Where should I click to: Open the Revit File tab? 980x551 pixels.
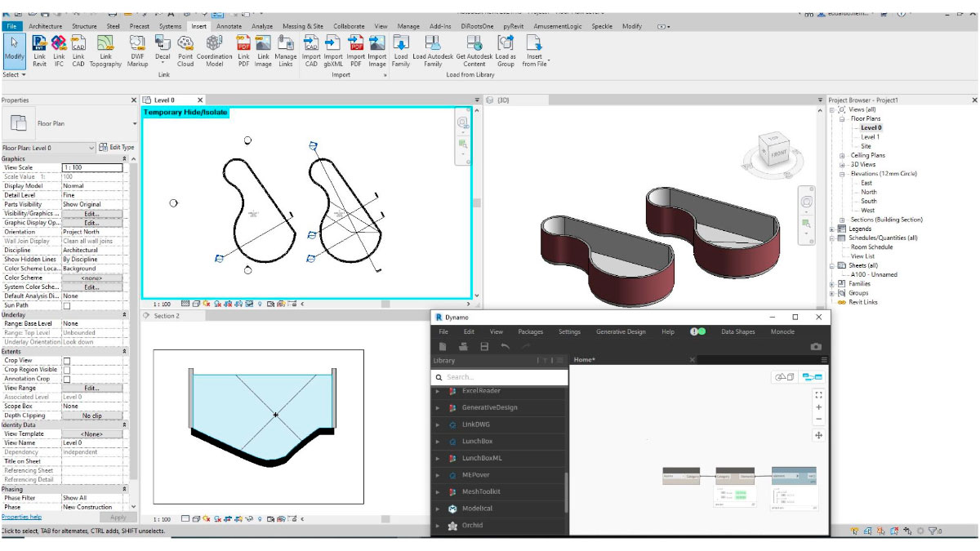tap(12, 26)
